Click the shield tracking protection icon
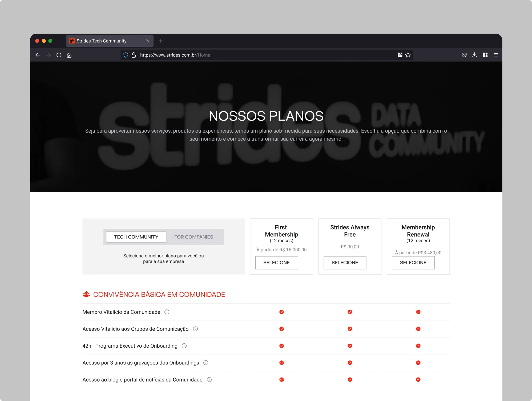The height and width of the screenshot is (401, 532). pyautogui.click(x=126, y=55)
